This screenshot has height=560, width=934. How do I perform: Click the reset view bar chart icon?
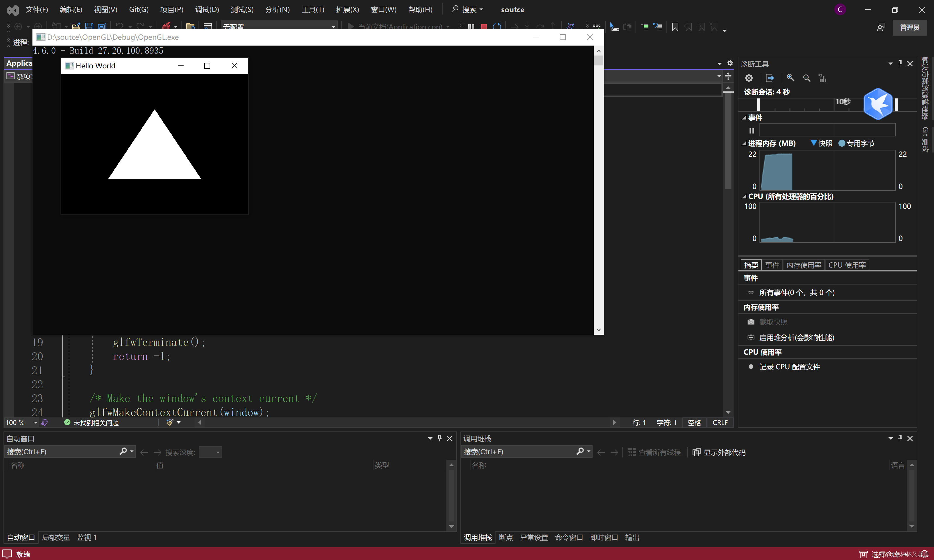pyautogui.click(x=822, y=78)
